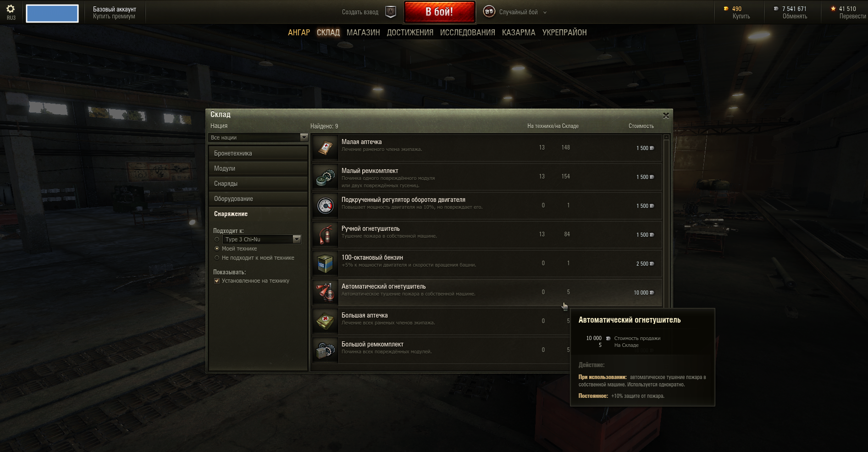Expand the Все нации dropdown
The width and height of the screenshot is (868, 452).
258,138
